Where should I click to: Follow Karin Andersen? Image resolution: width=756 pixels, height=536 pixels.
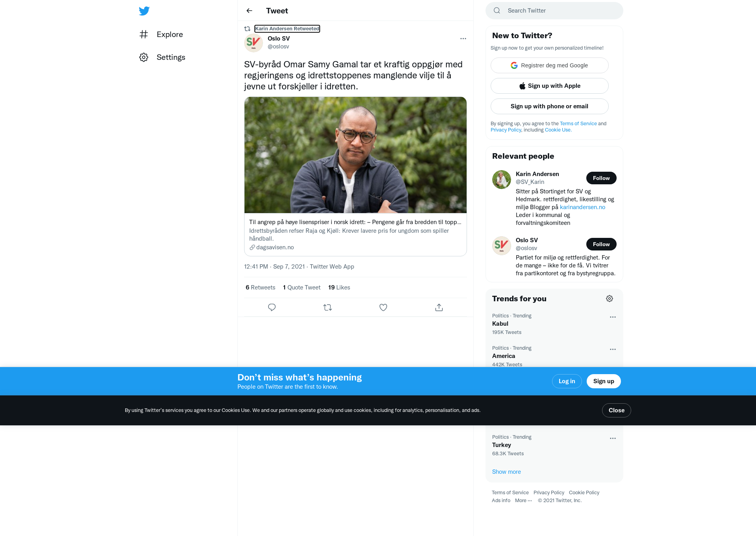(601, 178)
